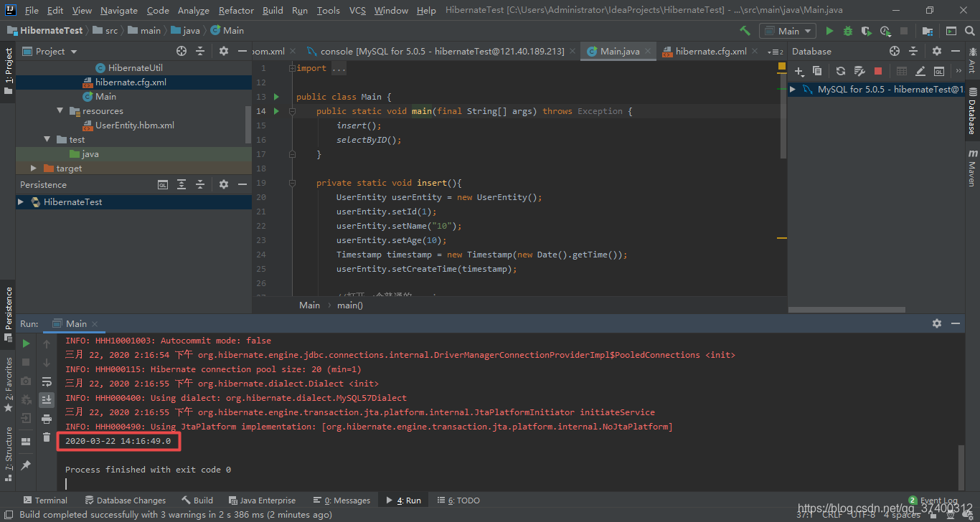Open Database panel settings gear
Viewport: 980px width, 522px height.
(936, 51)
